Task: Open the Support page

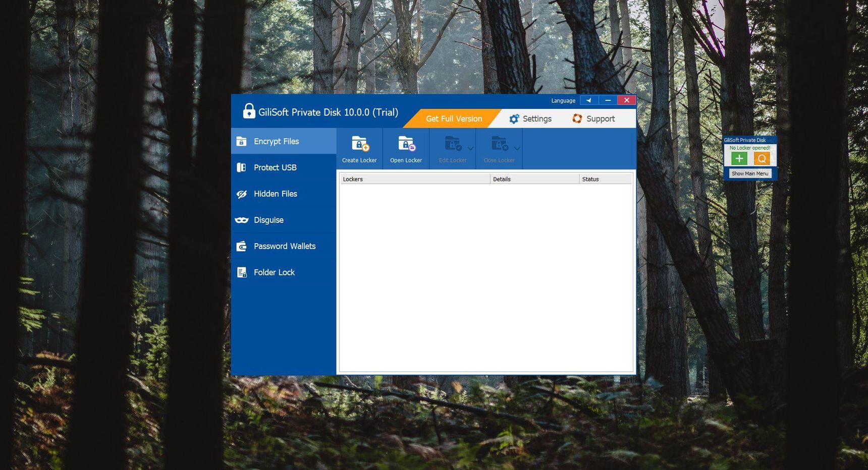Action: coord(593,119)
